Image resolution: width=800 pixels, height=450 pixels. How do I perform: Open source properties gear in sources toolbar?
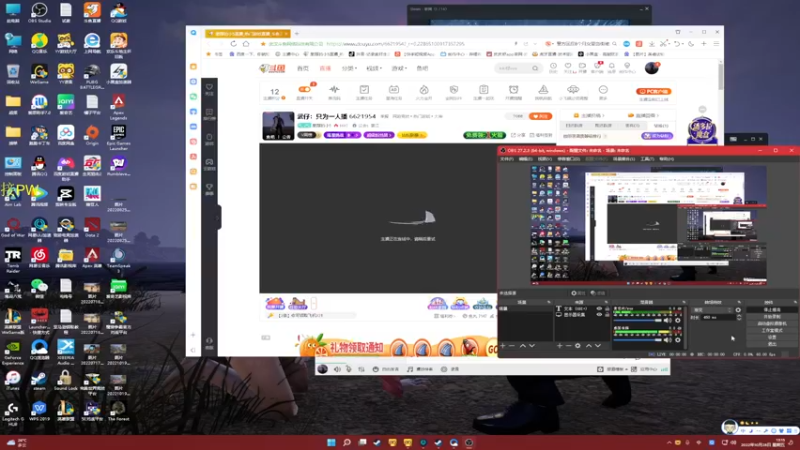point(578,346)
